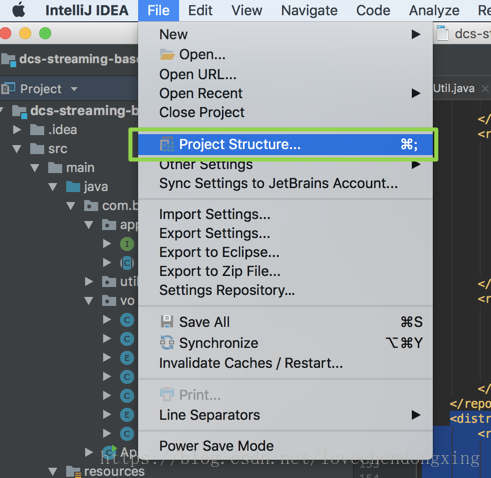Image resolution: width=491 pixels, height=478 pixels.
Task: Click the Project tool window icon
Action: (x=8, y=88)
